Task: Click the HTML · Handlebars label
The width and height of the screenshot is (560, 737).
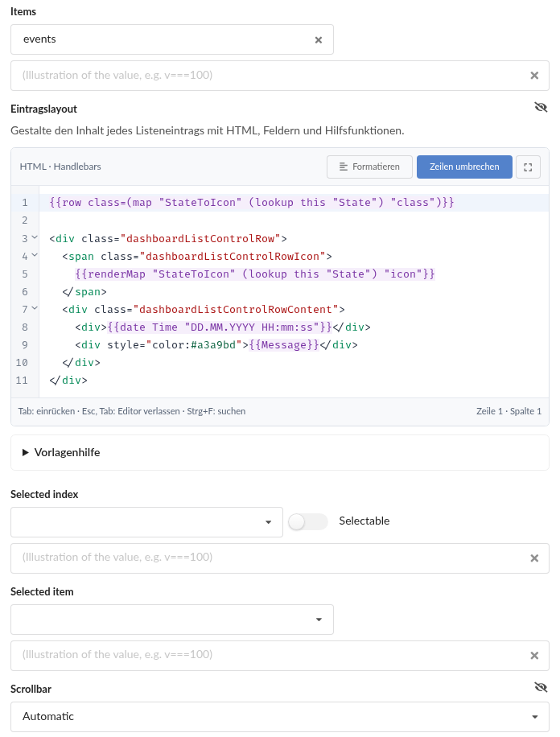Action: click(x=60, y=167)
